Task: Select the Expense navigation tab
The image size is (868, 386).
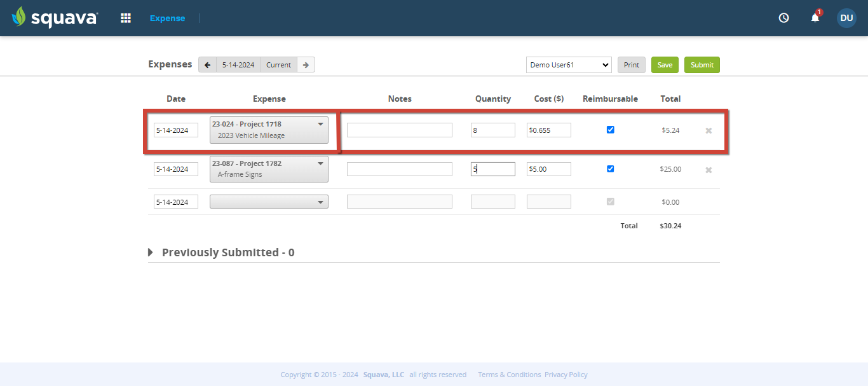Action: (x=167, y=18)
